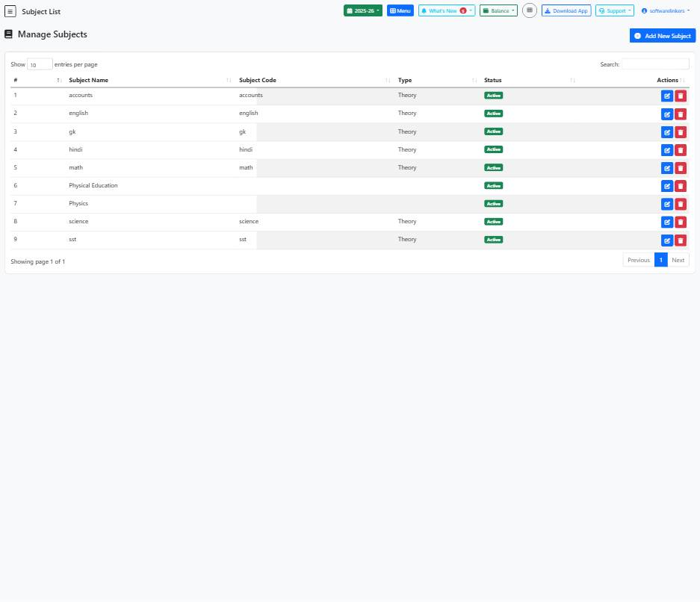Expand the Balance dropdown
The width and height of the screenshot is (700, 602).
pyautogui.click(x=498, y=10)
